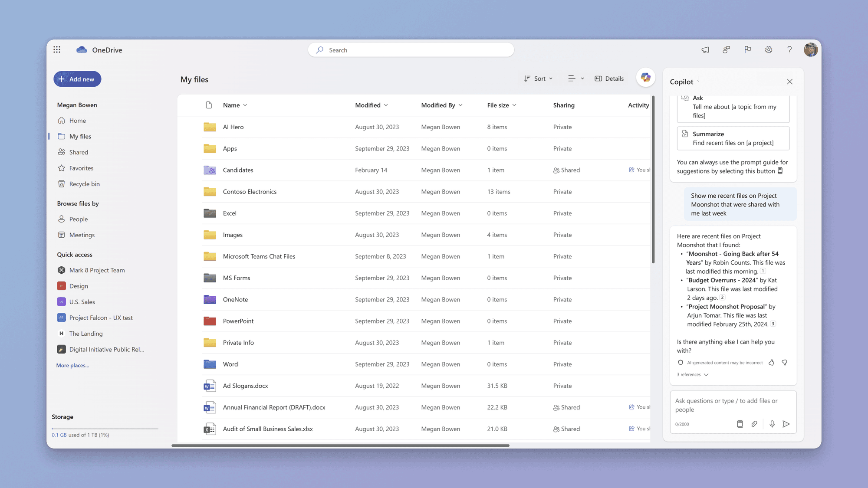Click the flag icon in the header
Screen dimensions: 868x488
pos(747,50)
